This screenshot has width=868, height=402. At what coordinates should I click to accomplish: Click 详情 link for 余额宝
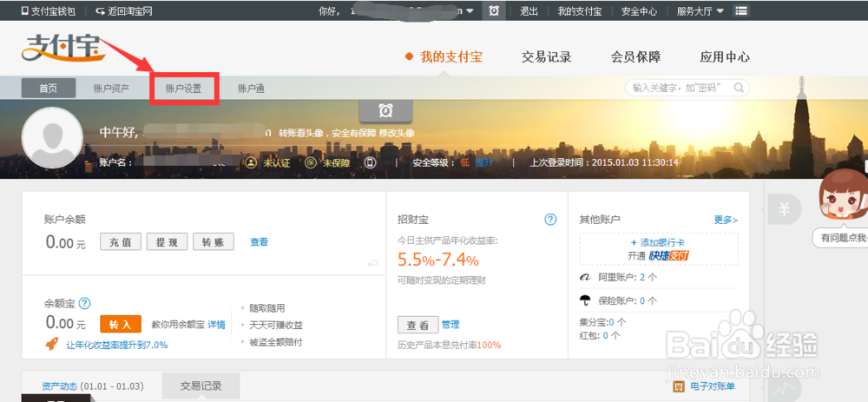[216, 325]
